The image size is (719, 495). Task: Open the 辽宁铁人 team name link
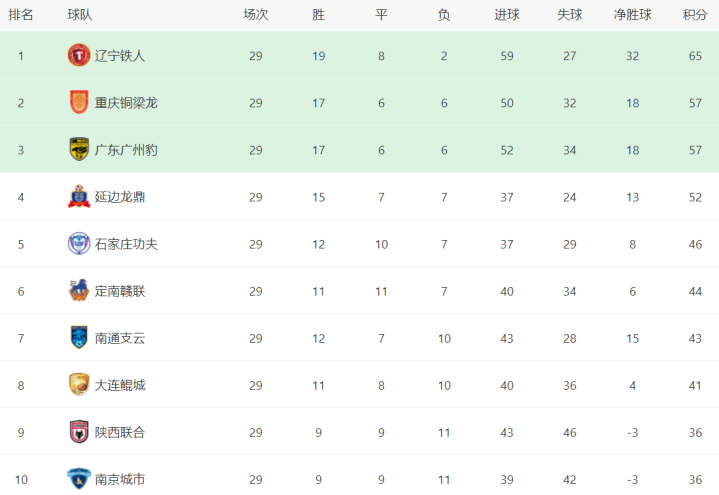pos(120,56)
